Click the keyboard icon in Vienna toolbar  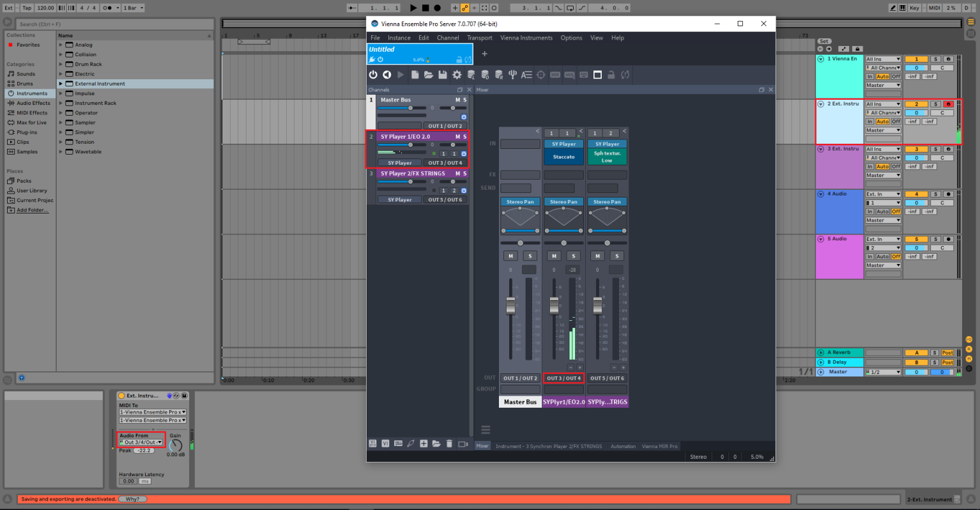583,75
